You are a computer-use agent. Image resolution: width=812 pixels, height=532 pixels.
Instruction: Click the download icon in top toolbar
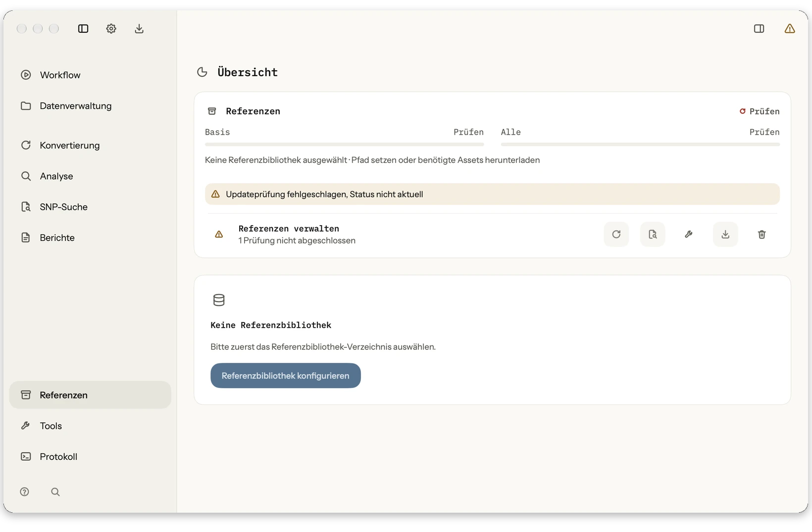click(139, 29)
